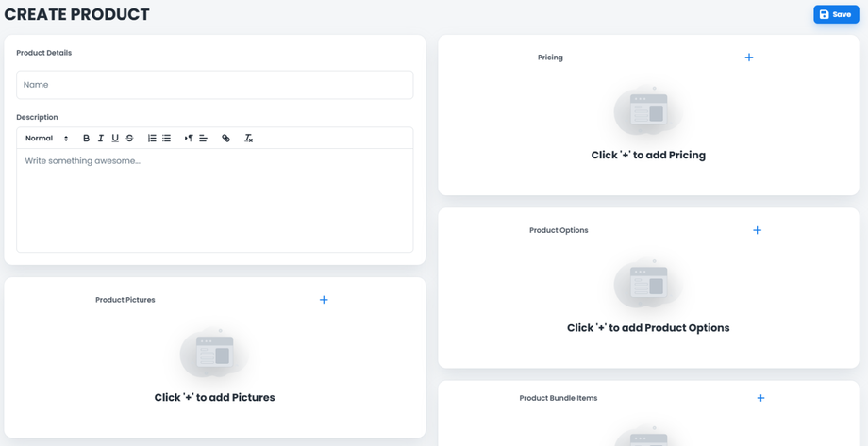Add product pictures with the plus icon
The width and height of the screenshot is (868, 446).
(324, 300)
